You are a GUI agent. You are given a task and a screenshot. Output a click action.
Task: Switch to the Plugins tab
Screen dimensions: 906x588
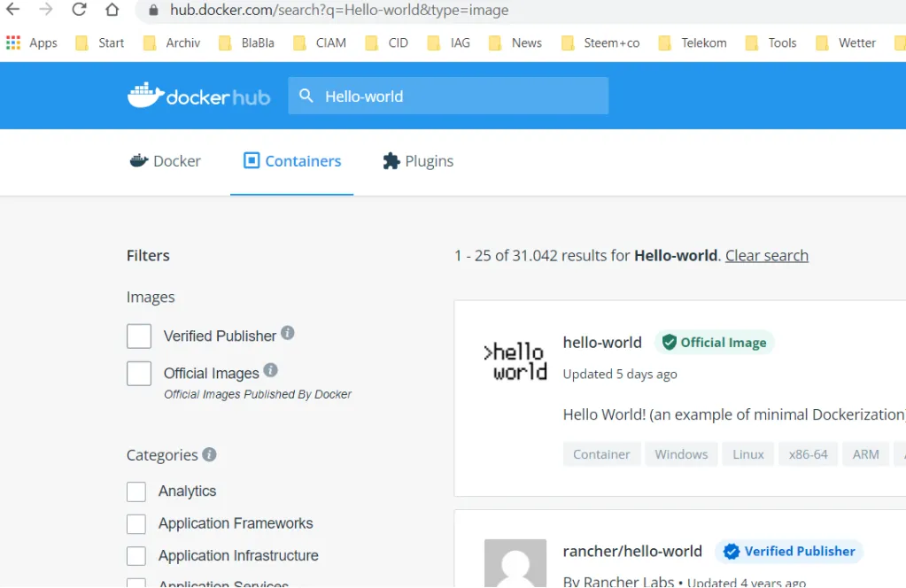pos(418,161)
